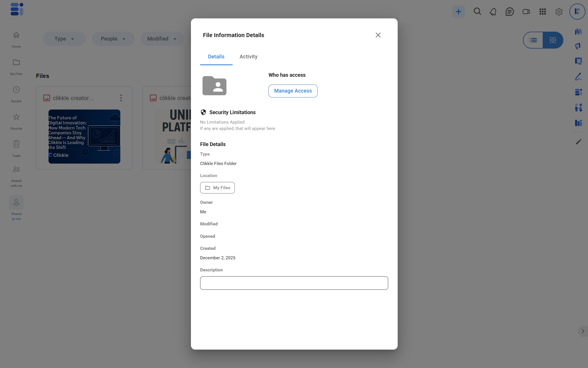Expand the Type filter dropdown

pos(64,39)
